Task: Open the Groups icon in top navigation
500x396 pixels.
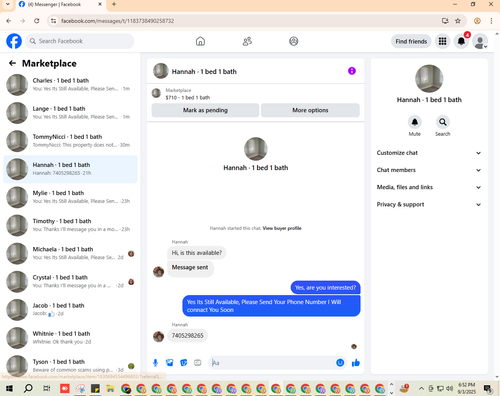Action: [293, 41]
